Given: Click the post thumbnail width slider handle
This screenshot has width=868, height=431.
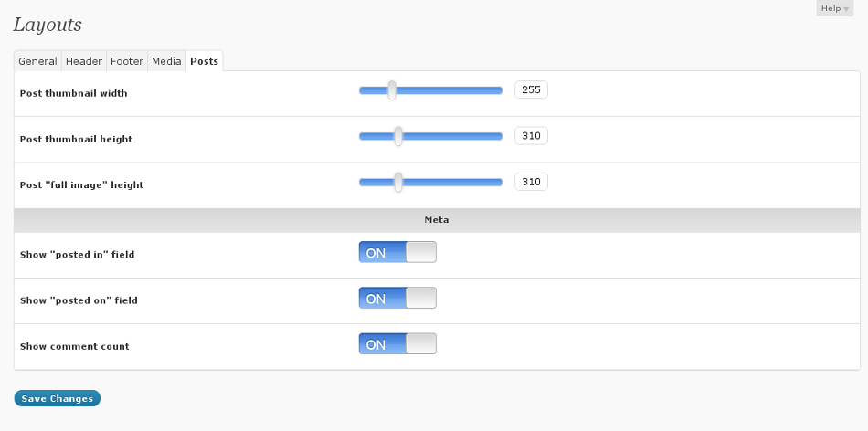Looking at the screenshot, I should pos(392,89).
